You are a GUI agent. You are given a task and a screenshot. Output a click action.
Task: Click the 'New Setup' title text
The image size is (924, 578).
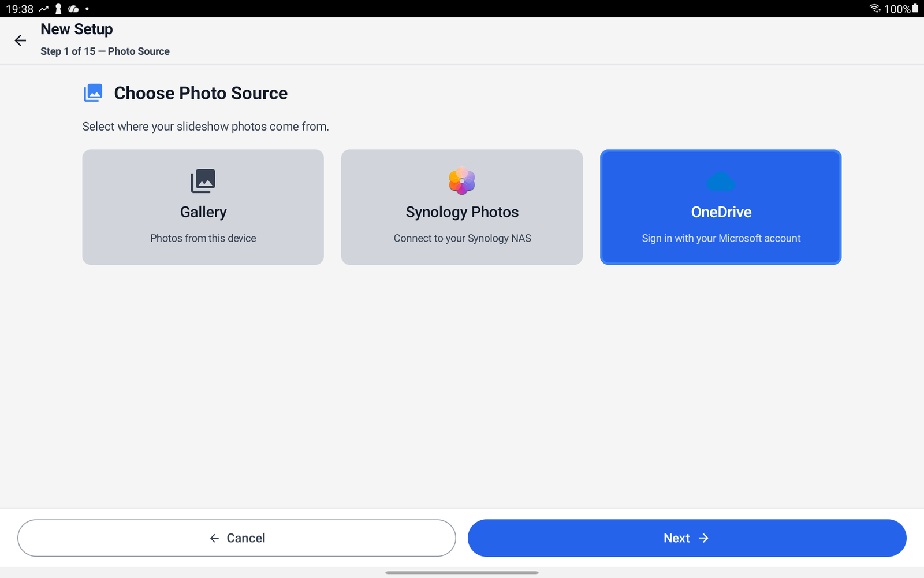(x=77, y=29)
